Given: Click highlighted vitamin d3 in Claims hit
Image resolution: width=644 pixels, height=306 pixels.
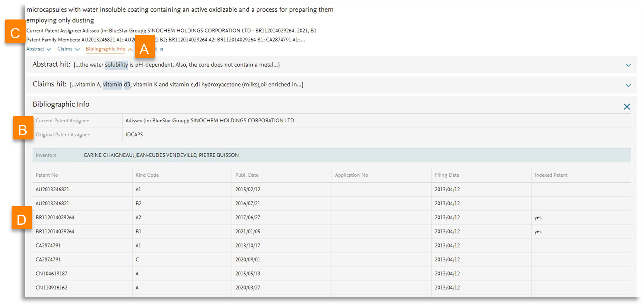Looking at the screenshot, I should click(116, 85).
